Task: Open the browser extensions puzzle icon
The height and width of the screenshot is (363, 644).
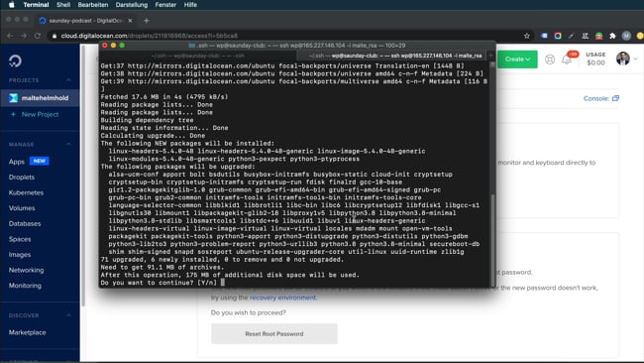Action: [612, 36]
